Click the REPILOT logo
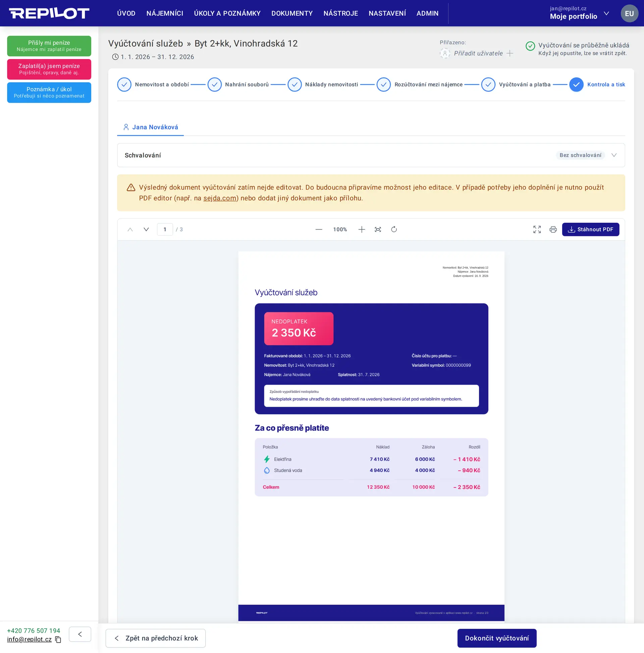This screenshot has width=644, height=653. coord(49,13)
